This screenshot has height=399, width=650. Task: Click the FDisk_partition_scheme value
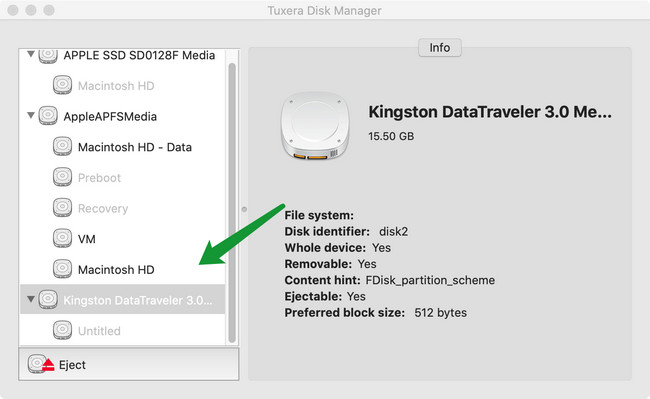[x=430, y=281]
